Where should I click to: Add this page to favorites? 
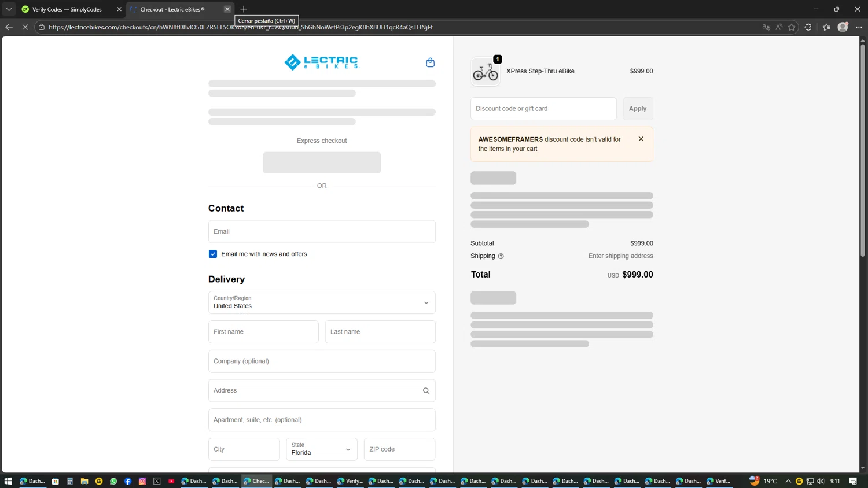tap(792, 27)
